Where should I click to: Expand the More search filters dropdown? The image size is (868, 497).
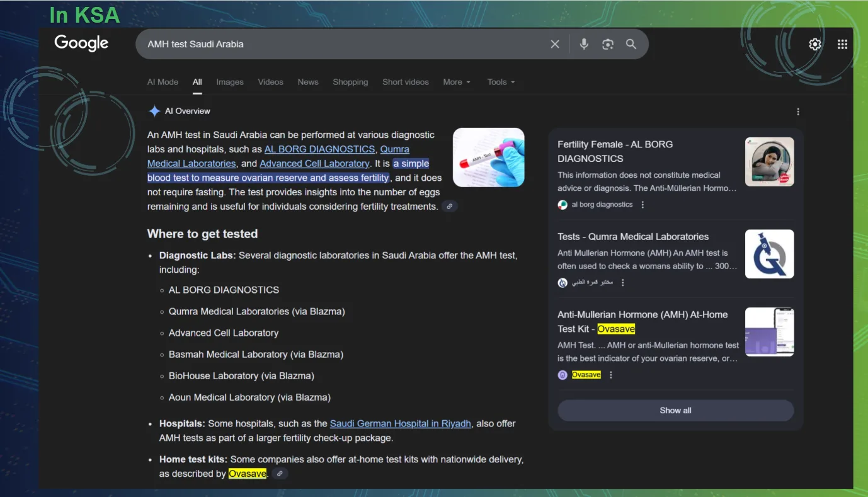click(x=457, y=82)
